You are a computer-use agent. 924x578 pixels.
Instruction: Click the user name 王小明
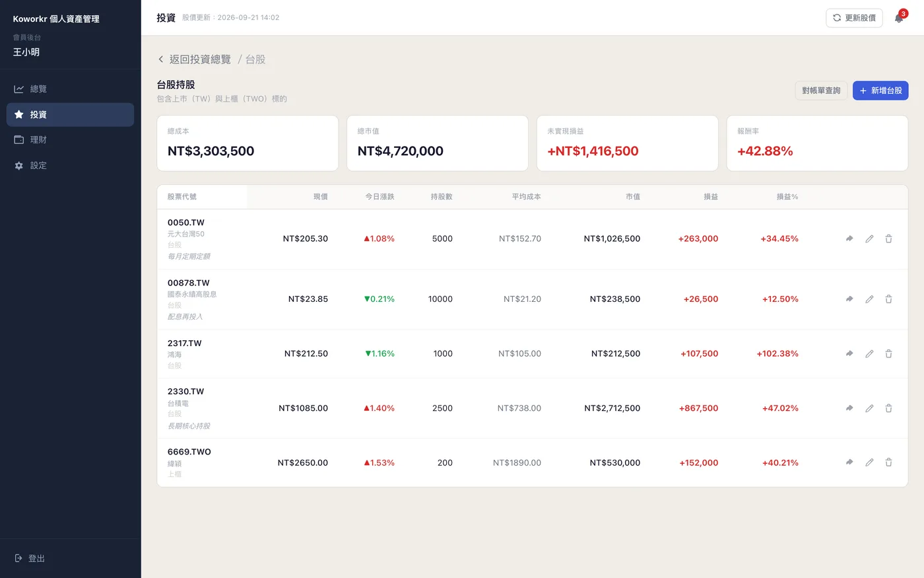pos(26,52)
